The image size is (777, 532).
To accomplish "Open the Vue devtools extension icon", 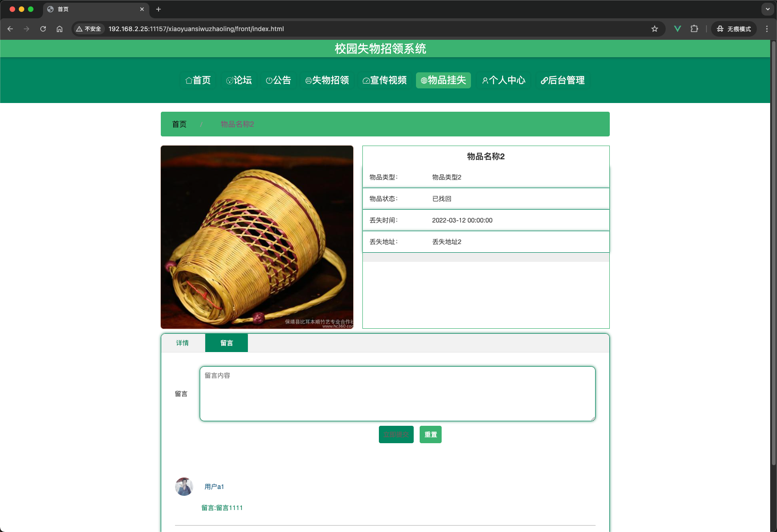I will (x=678, y=29).
